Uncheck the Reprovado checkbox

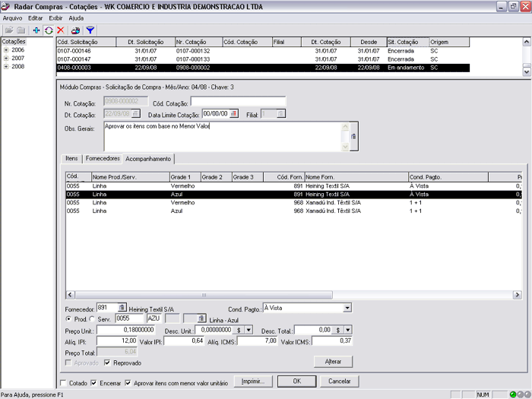(107, 363)
